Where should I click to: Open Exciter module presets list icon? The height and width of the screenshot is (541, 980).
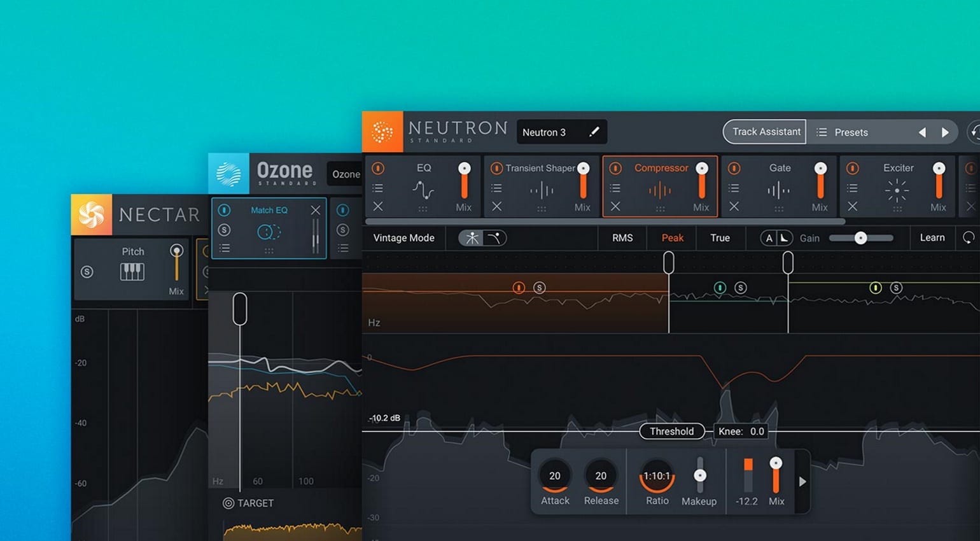852,188
